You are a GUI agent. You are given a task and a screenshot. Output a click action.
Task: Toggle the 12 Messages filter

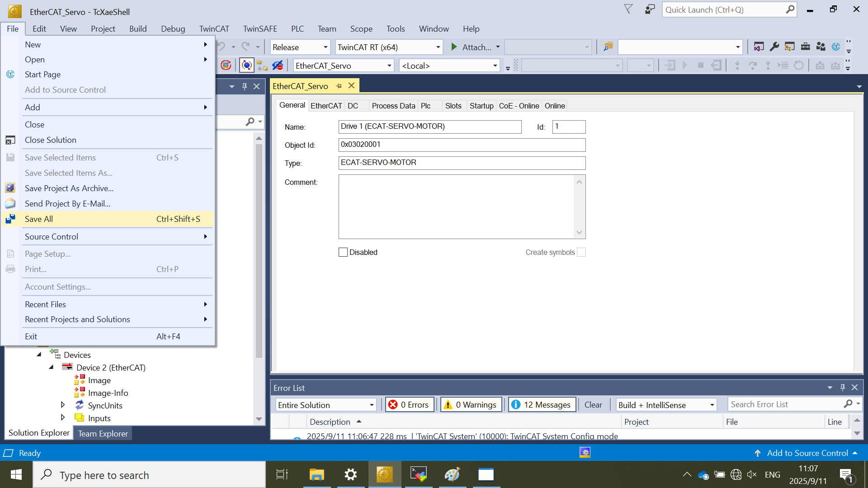coord(542,405)
